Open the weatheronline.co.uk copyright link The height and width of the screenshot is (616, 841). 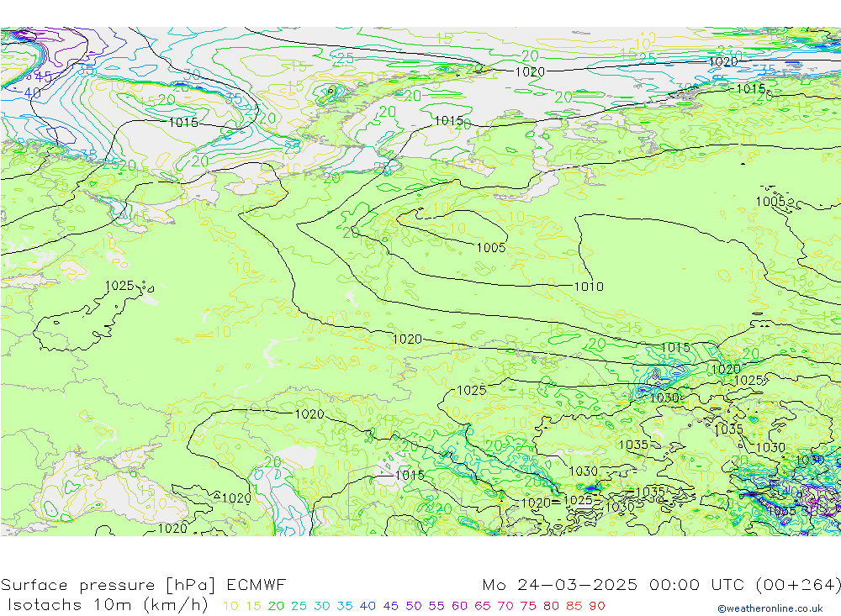(x=770, y=608)
